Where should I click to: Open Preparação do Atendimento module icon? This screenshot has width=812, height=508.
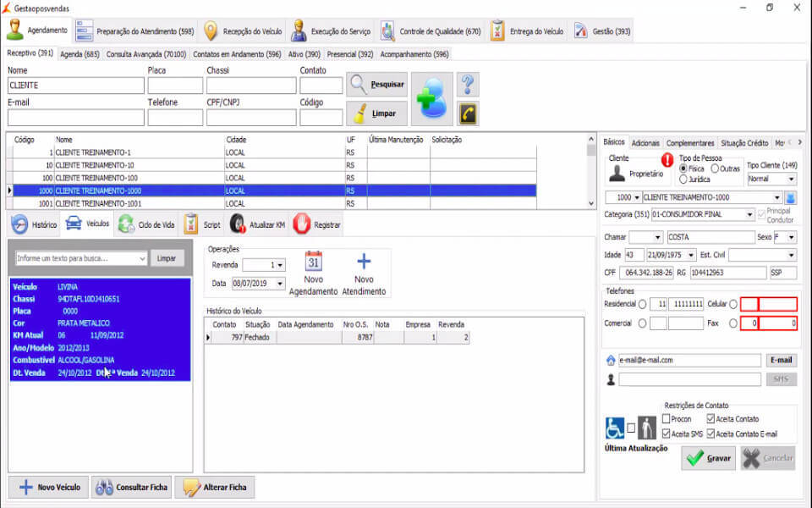85,31
